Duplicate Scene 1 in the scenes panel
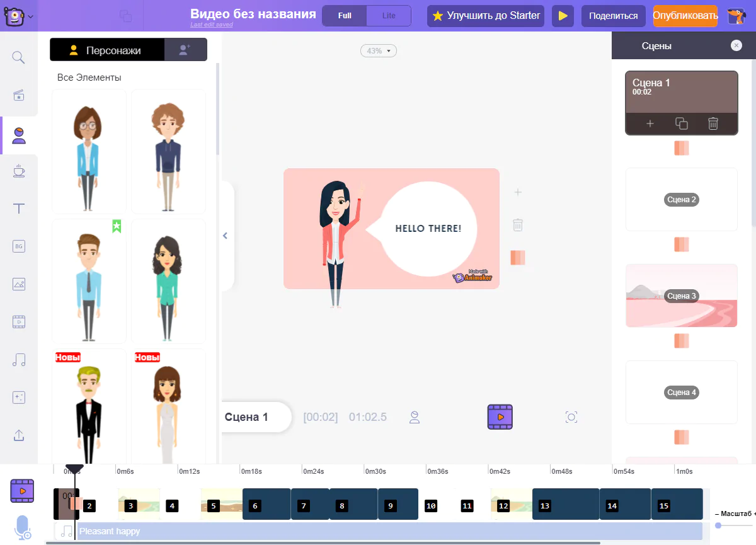 tap(681, 123)
